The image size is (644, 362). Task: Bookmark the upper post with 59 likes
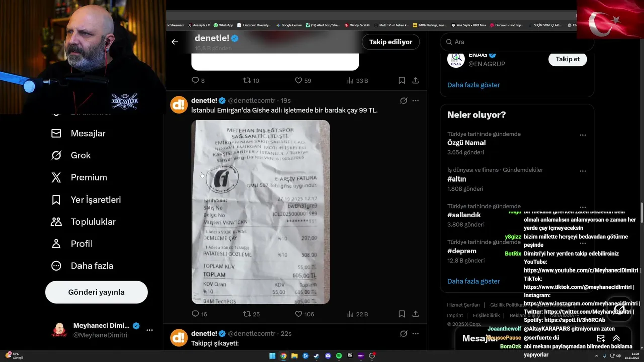point(401,80)
